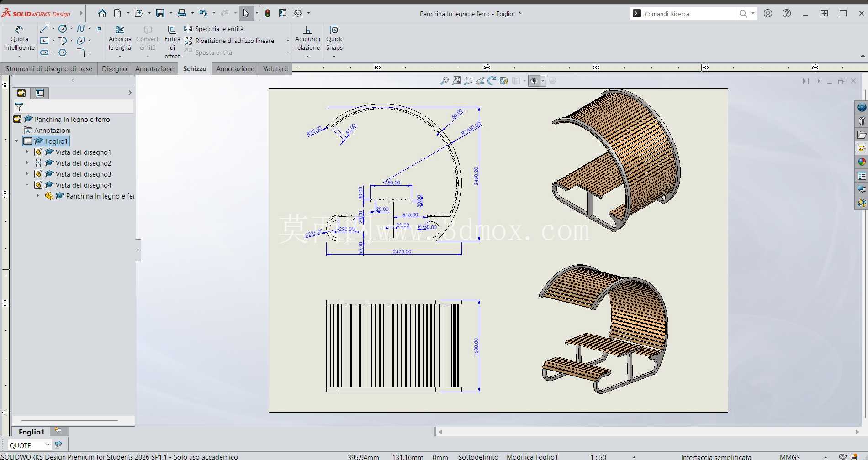The height and width of the screenshot is (460, 868).
Task: Click Ripetizione di schizzo lineare
Action: (229, 41)
